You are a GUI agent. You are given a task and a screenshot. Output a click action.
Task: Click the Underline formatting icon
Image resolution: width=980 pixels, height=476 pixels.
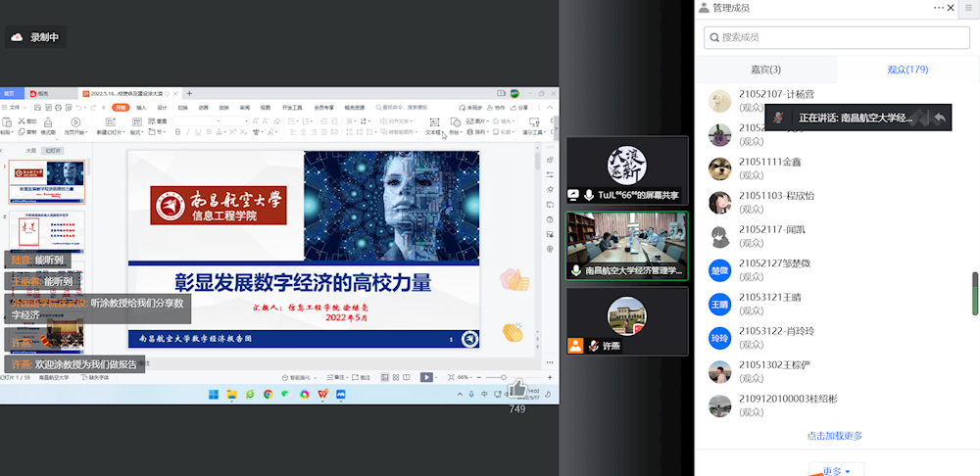[198, 132]
